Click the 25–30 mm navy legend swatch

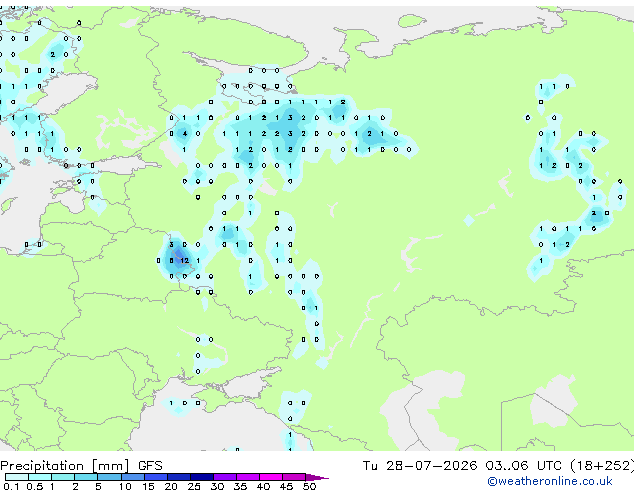pyautogui.click(x=201, y=477)
